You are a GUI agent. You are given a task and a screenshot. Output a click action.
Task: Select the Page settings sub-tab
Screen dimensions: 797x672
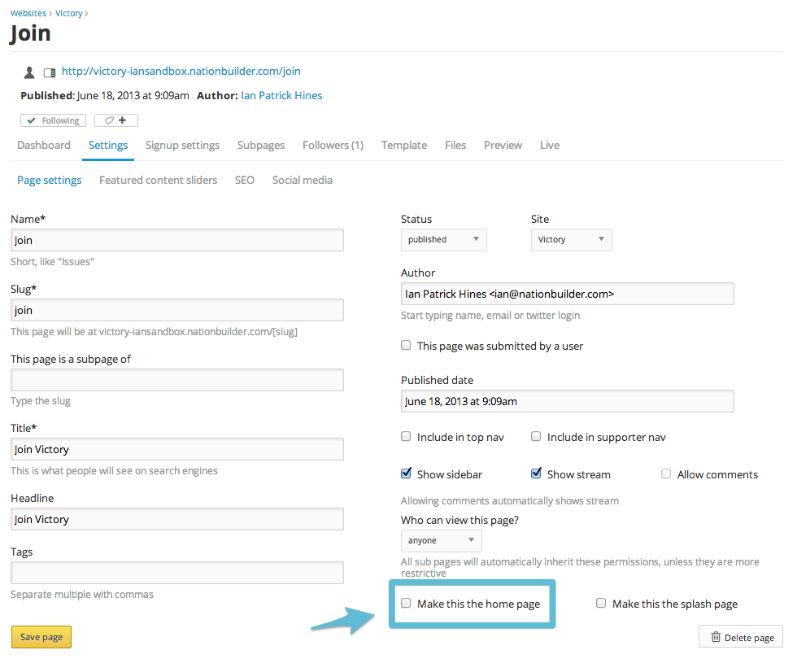click(50, 181)
